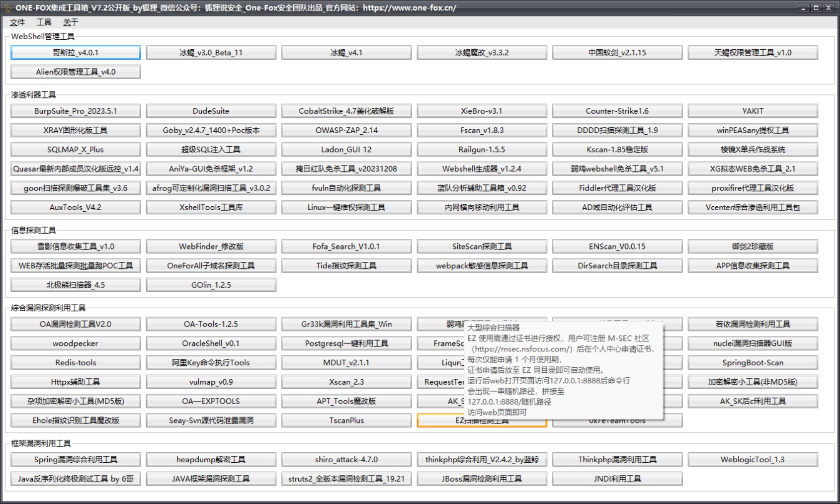Launch Redis-tools

[x=76, y=363]
